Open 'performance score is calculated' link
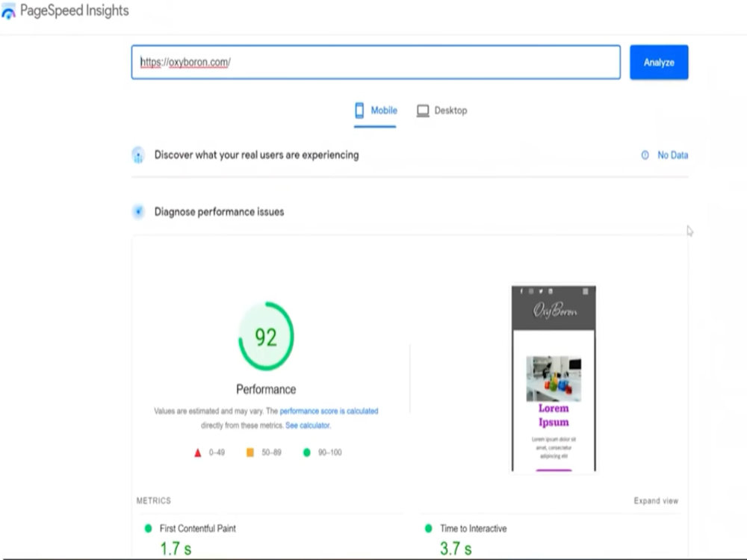 click(x=329, y=411)
